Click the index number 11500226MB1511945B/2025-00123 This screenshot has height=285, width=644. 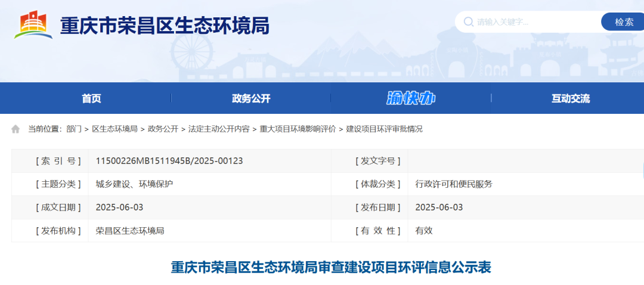(x=169, y=161)
